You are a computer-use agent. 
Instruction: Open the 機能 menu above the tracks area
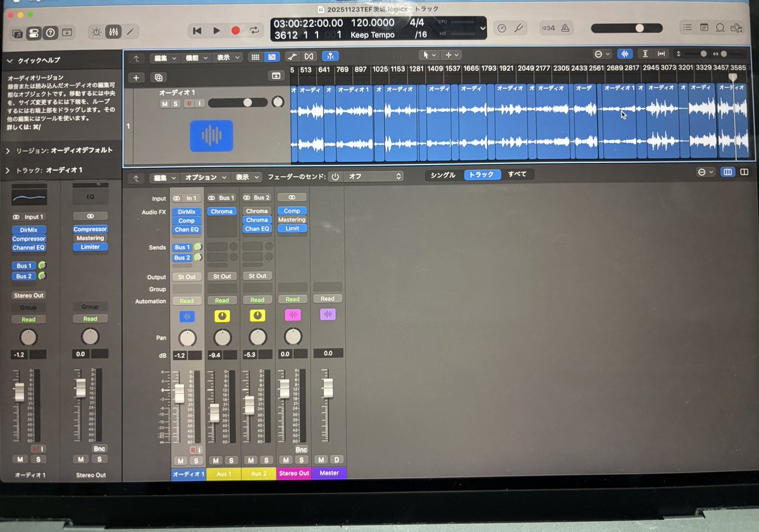(x=194, y=57)
